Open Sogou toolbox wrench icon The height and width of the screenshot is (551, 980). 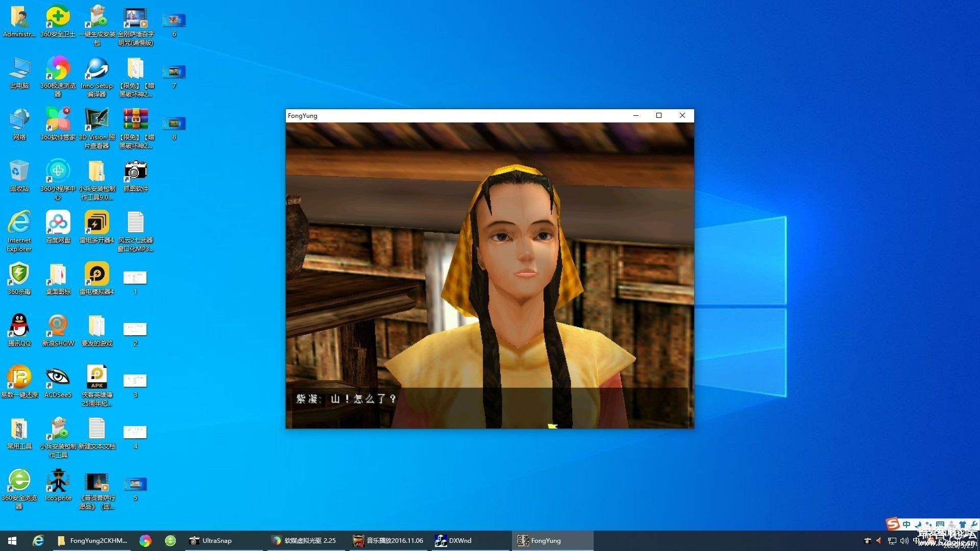tap(973, 524)
